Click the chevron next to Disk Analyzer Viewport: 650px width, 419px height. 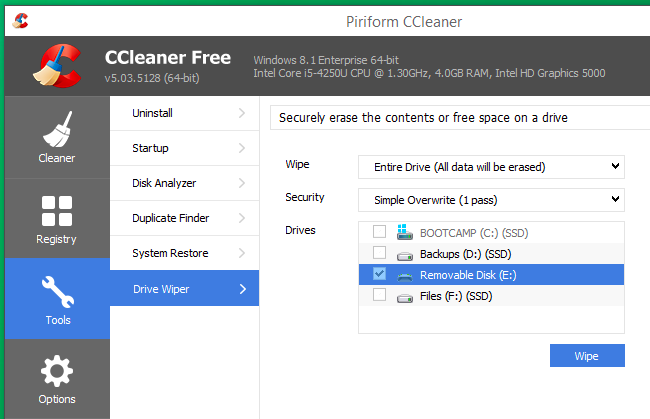242,183
